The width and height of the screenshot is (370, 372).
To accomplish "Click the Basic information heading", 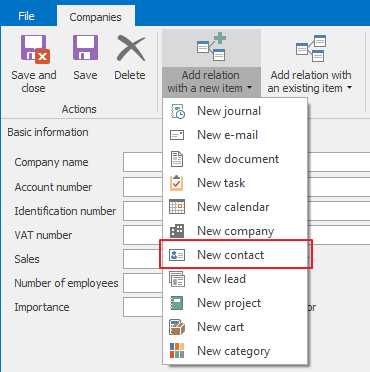I will [x=48, y=132].
